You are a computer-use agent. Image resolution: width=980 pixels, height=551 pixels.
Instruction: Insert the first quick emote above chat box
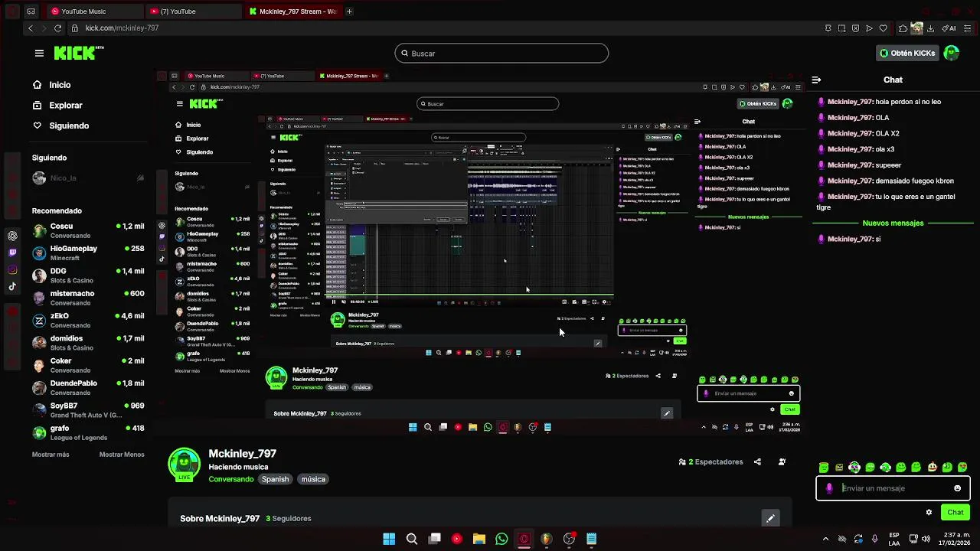(824, 467)
